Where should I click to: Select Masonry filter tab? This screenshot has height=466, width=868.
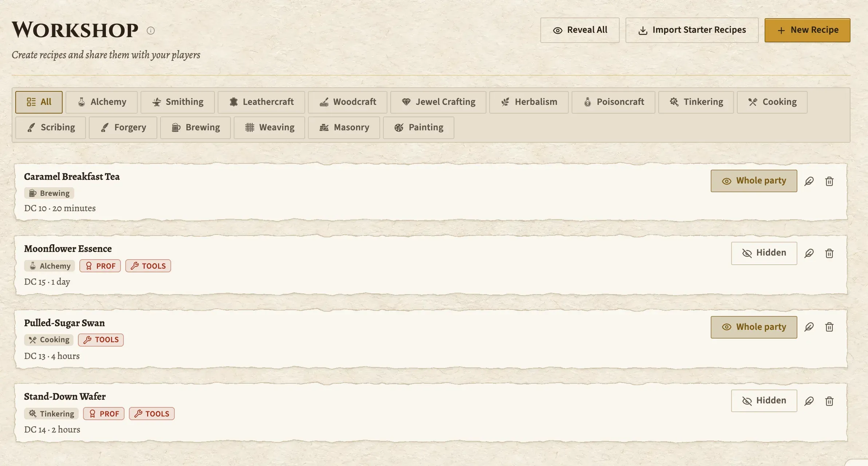344,127
